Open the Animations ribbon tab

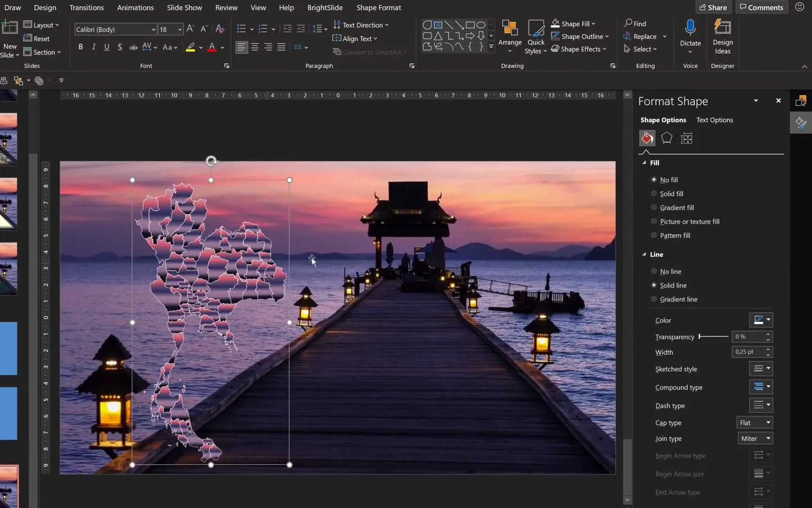click(135, 8)
